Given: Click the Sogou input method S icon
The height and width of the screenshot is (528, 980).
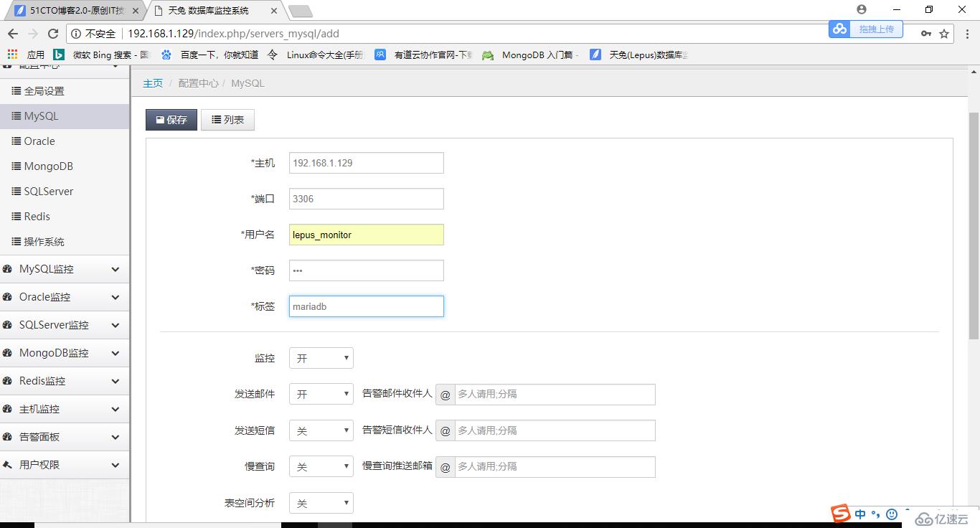Looking at the screenshot, I should 841,514.
